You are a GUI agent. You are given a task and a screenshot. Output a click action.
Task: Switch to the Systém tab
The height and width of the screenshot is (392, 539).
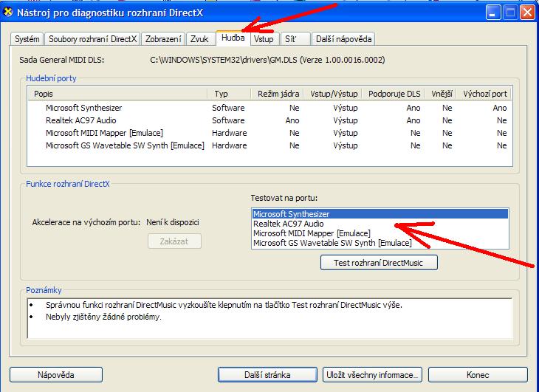[x=27, y=39]
